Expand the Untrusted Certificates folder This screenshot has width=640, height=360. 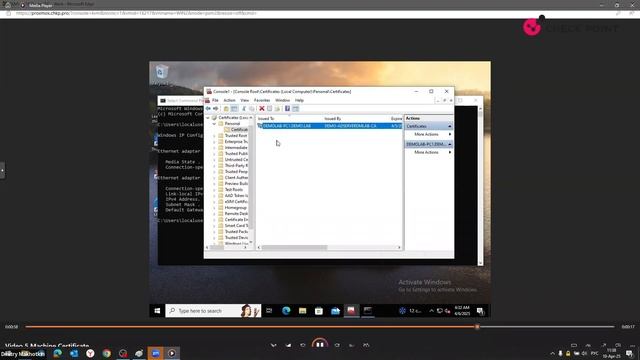click(214, 160)
